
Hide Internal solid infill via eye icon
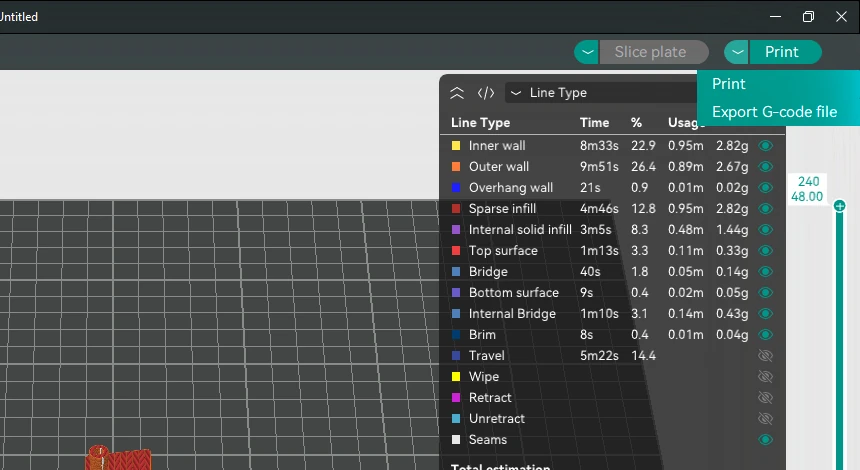(x=766, y=229)
